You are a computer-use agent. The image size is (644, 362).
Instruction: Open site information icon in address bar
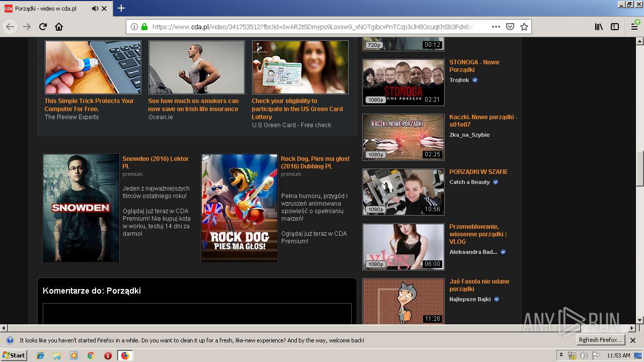[x=134, y=27]
